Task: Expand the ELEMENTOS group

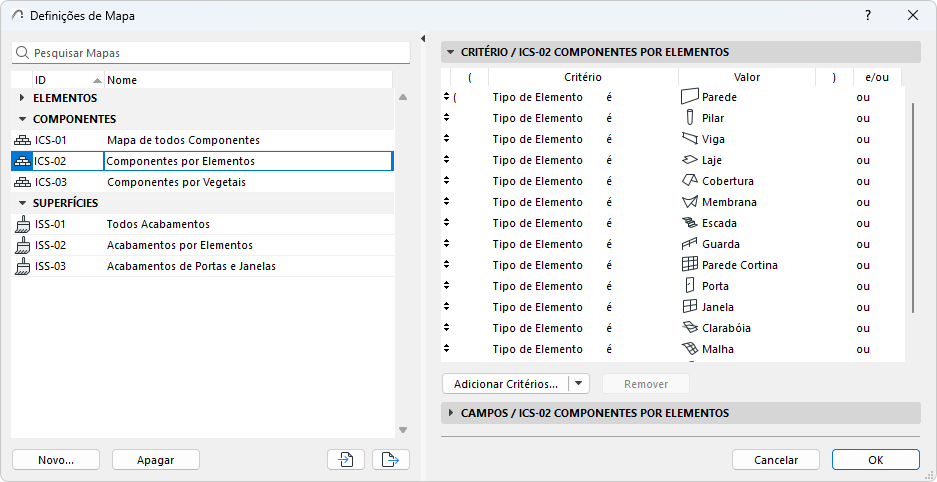Action: pyautogui.click(x=22, y=98)
